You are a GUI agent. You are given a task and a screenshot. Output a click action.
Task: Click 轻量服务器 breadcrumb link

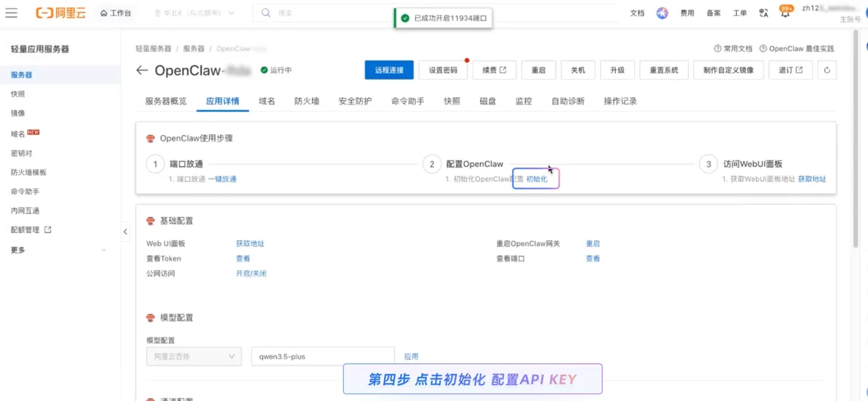(x=153, y=49)
